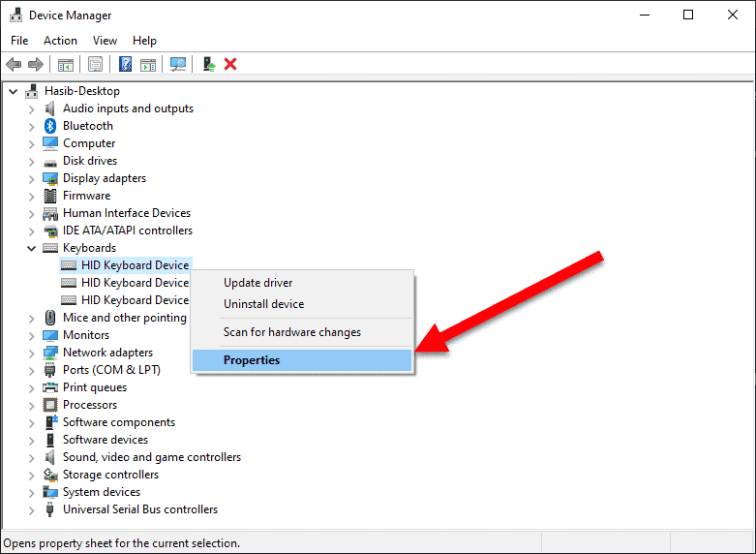Choose Scan for hardware changes in context menu

tap(302, 332)
